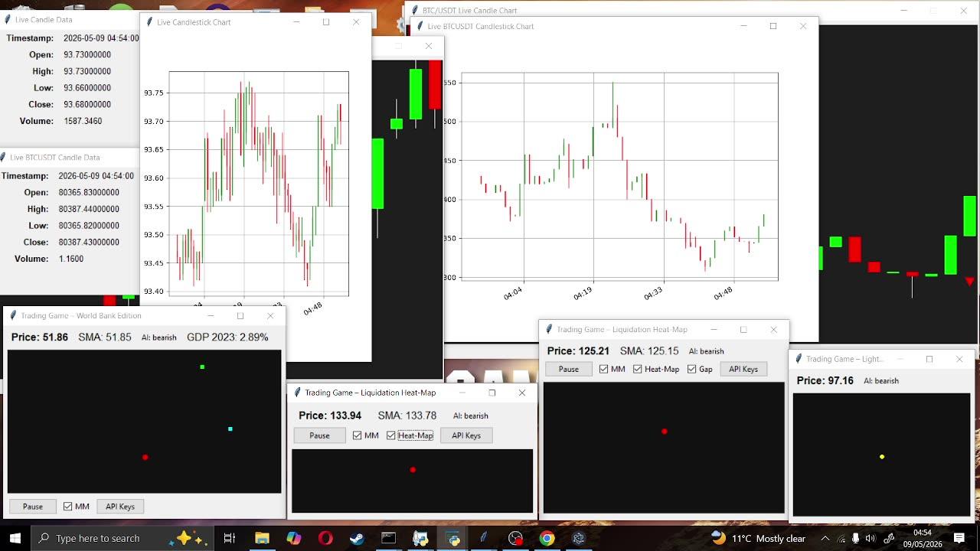Open the Copilot taskbar icon
Image resolution: width=980 pixels, height=551 pixels.
coord(294,538)
